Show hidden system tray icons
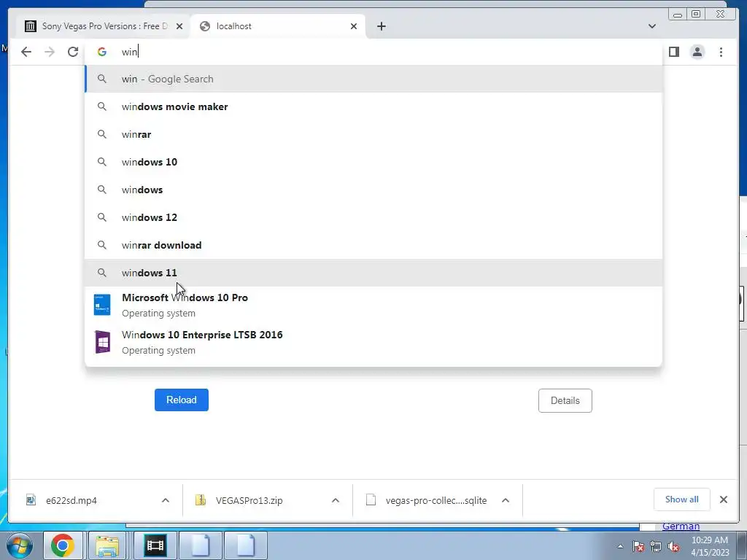The width and height of the screenshot is (747, 560). pos(620,546)
